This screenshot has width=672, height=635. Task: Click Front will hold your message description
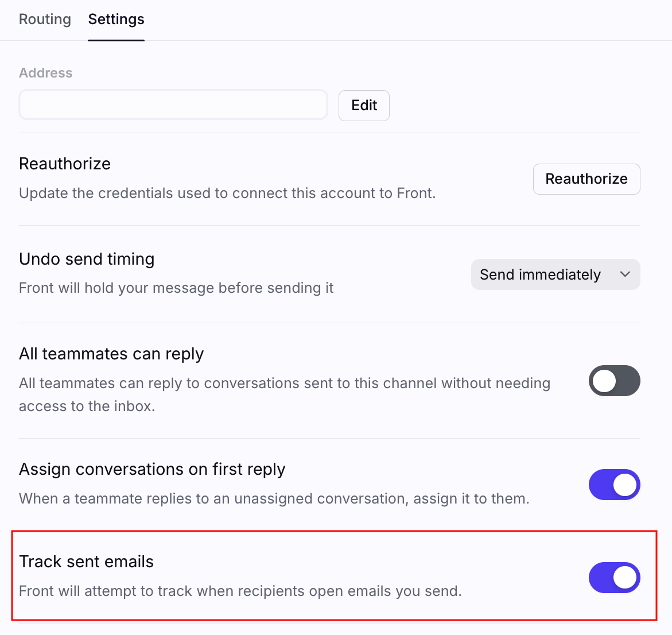coord(176,288)
